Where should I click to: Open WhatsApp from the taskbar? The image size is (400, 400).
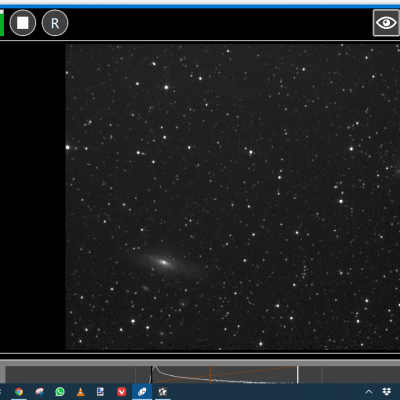(60, 392)
